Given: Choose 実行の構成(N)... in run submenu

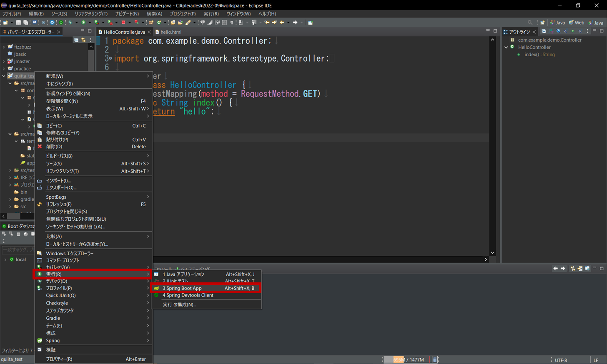Looking at the screenshot, I should [179, 304].
